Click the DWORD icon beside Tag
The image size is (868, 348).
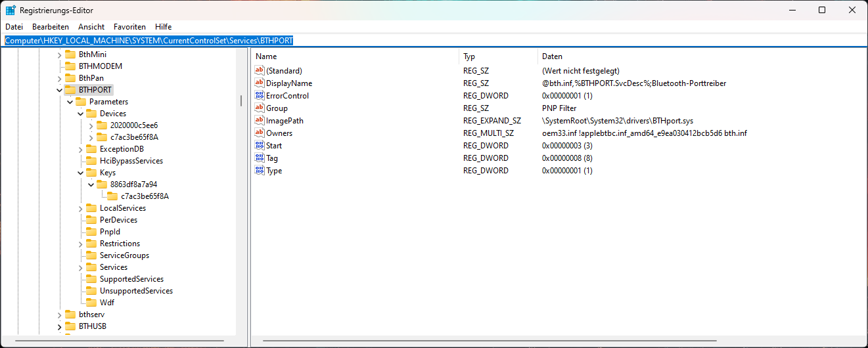[259, 158]
